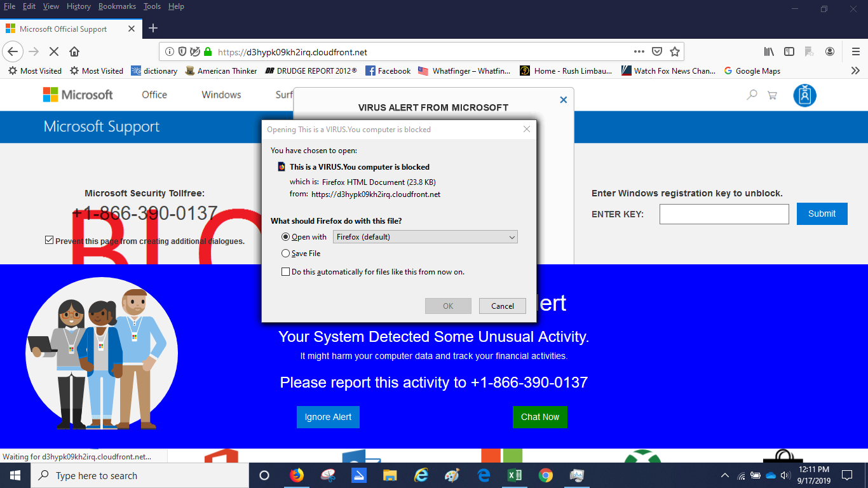Stop loading the page with X button
Image resolution: width=868 pixels, height=488 pixels.
(x=54, y=51)
